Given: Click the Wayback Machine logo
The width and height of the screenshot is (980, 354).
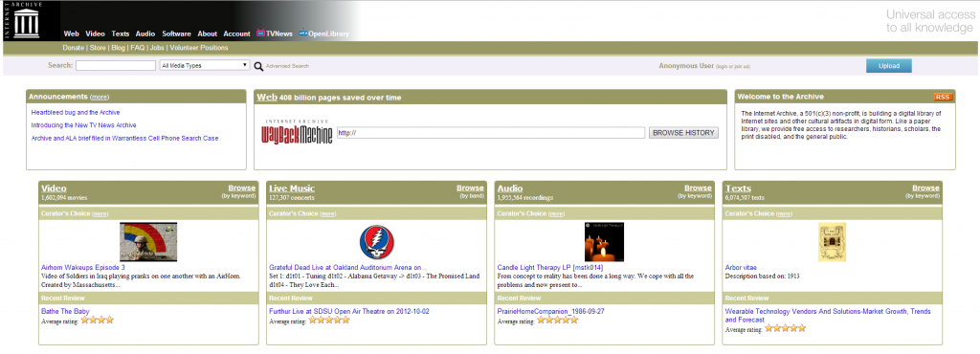Looking at the screenshot, I should pos(297,132).
